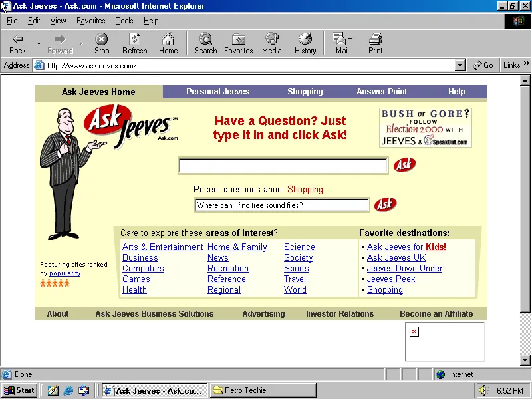Expand the Links toolbar chevron
This screenshot has width=532, height=399.
coord(527,65)
